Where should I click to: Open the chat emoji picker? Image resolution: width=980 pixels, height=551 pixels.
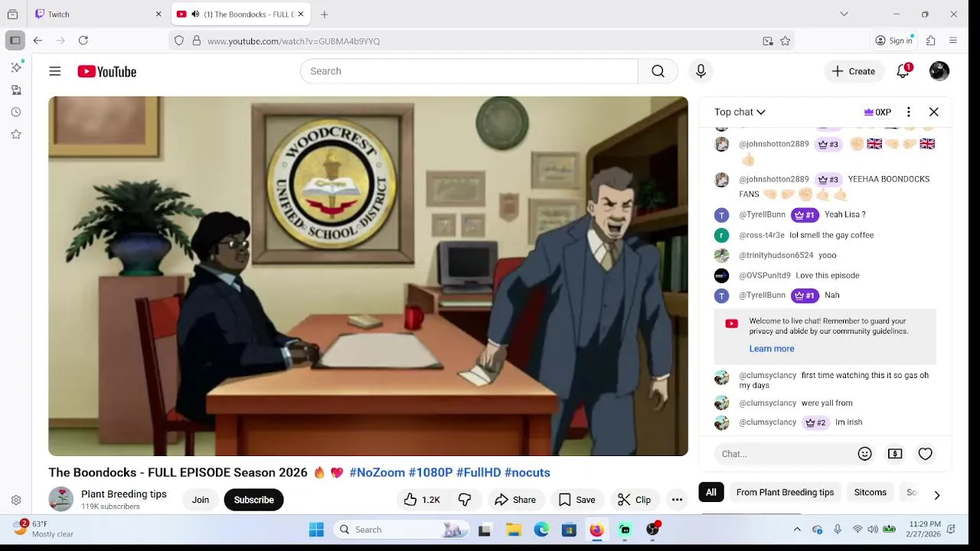(x=865, y=454)
